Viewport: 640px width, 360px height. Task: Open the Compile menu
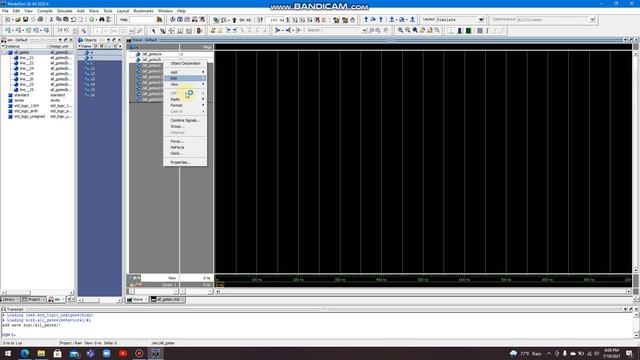pos(45,11)
